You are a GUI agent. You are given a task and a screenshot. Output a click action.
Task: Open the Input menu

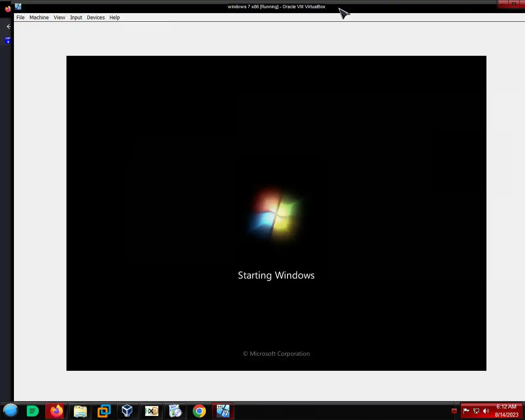click(76, 18)
